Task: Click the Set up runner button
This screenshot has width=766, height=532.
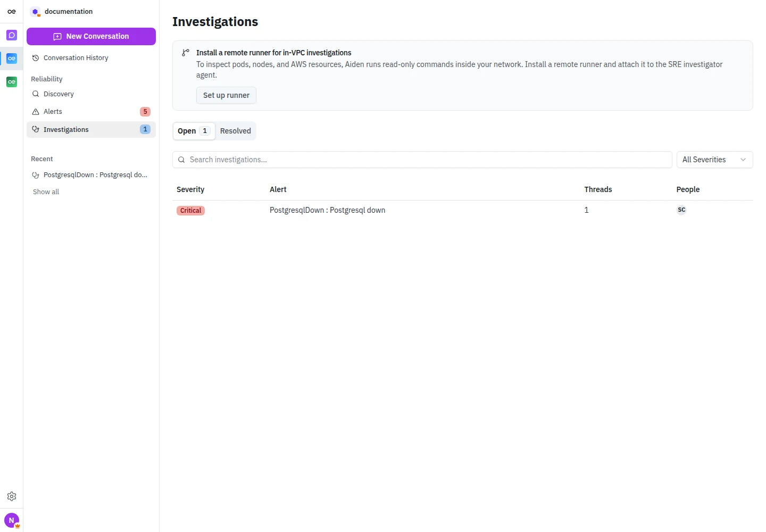Action: click(226, 95)
